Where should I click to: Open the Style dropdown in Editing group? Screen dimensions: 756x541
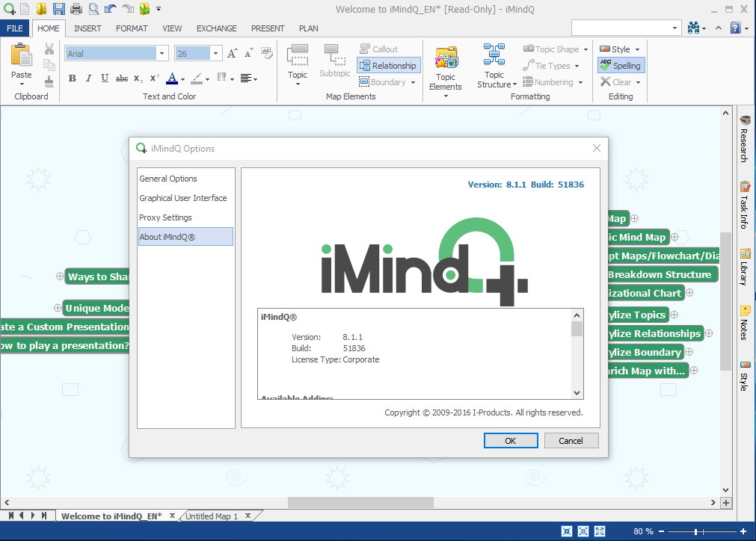pos(637,49)
